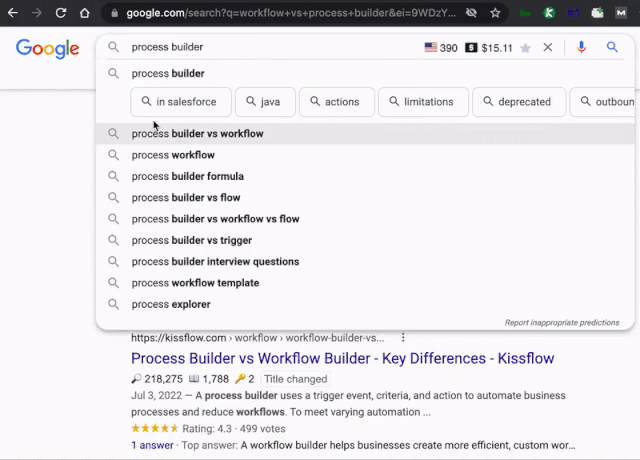Click the 1,788 book metric
Screen dimensions: 640x460
209,379
